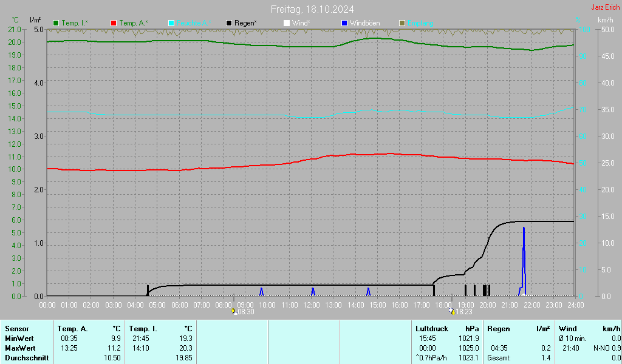This screenshot has height=364, width=622.
Task: Click the cyan Feuchte A. legend swatch
Action: point(171,24)
